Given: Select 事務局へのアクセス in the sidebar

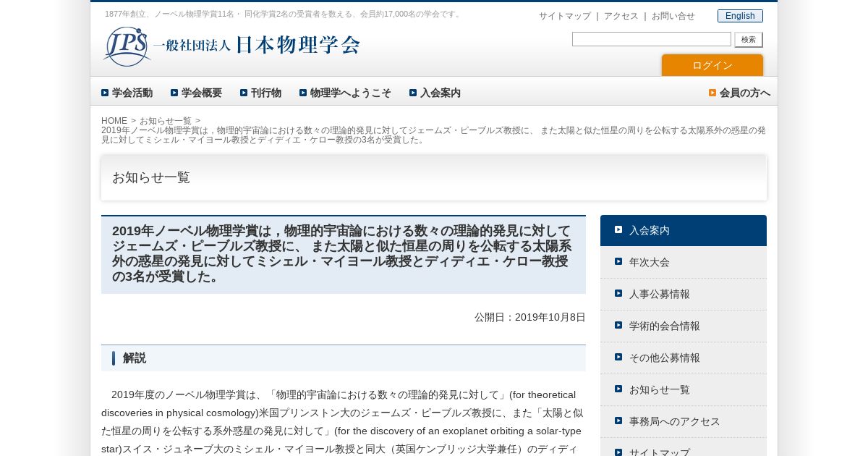Looking at the screenshot, I should pos(684,421).
